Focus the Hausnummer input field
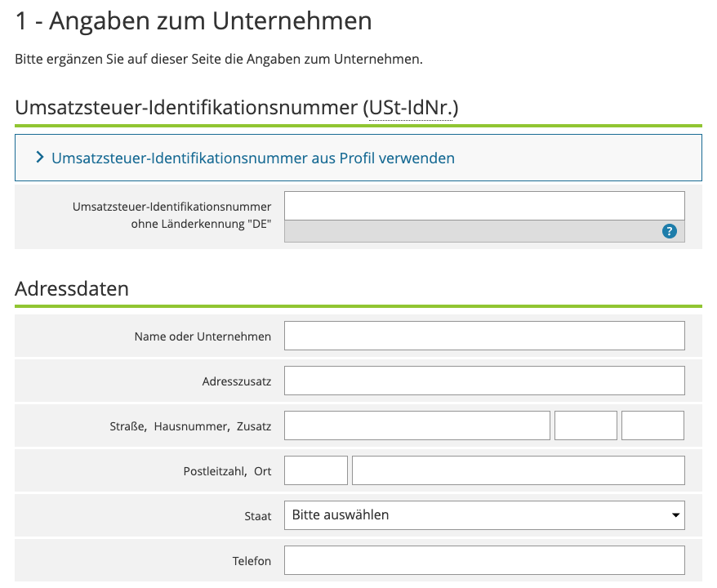This screenshot has height=588, width=717. tap(586, 425)
